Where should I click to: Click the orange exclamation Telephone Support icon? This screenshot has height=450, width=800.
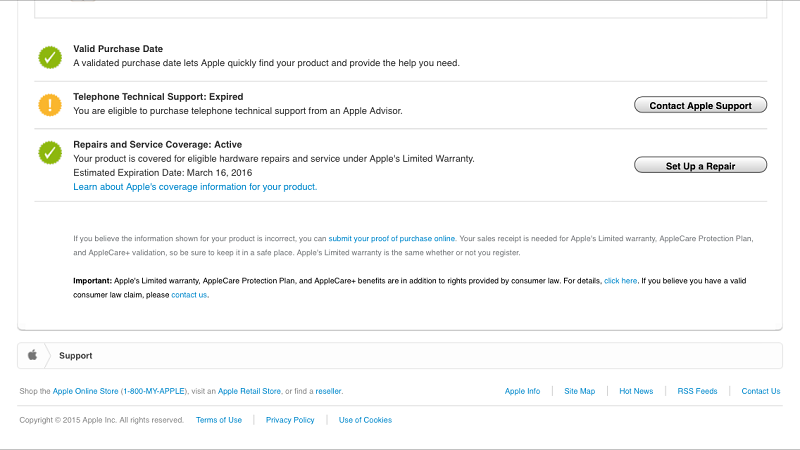pos(50,105)
